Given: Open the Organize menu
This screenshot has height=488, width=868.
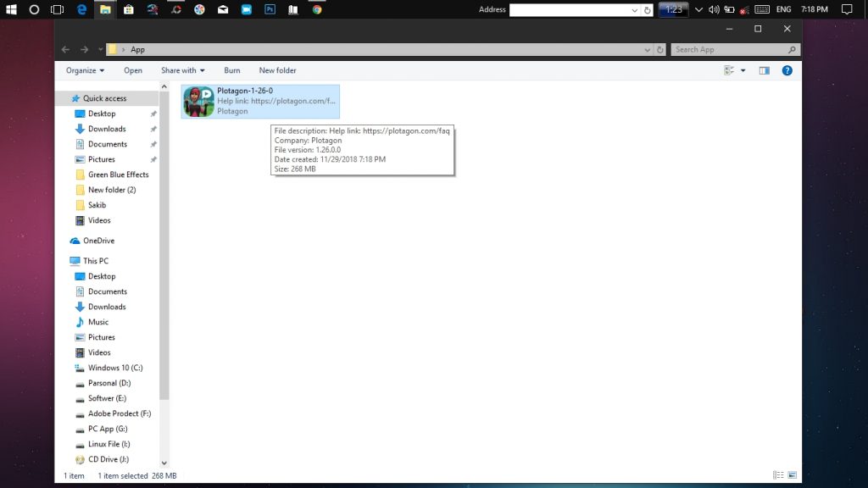Looking at the screenshot, I should click(x=85, y=70).
